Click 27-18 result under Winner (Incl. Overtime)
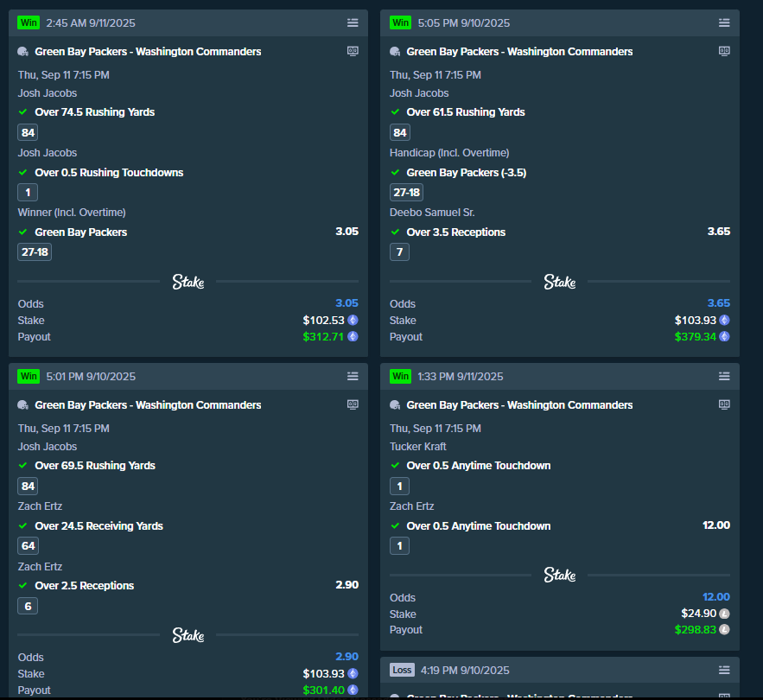 tap(35, 252)
